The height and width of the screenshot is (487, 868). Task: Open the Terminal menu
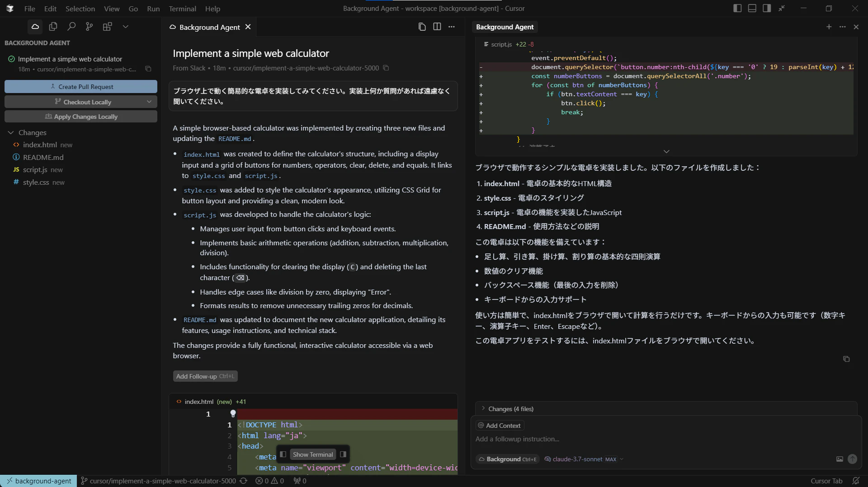pyautogui.click(x=182, y=9)
